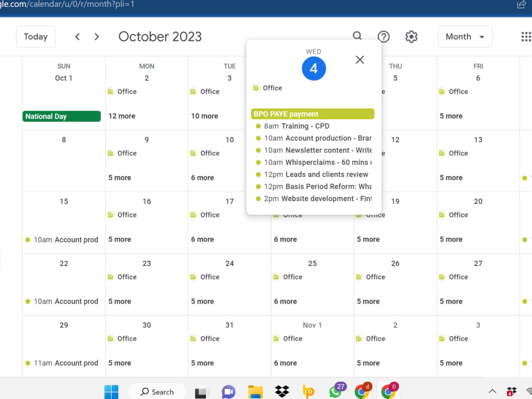Open calendar search magnifier icon
The width and height of the screenshot is (532, 399).
(357, 36)
